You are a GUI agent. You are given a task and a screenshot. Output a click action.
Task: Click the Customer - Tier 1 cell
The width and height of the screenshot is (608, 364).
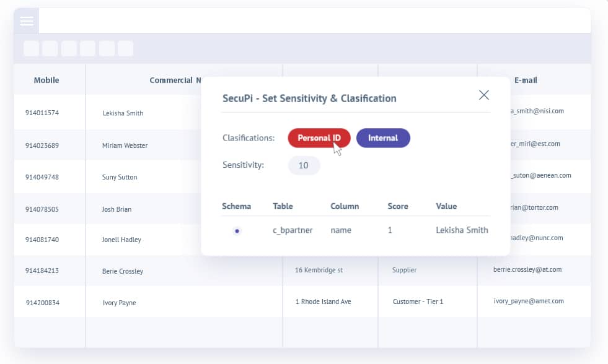(x=418, y=301)
